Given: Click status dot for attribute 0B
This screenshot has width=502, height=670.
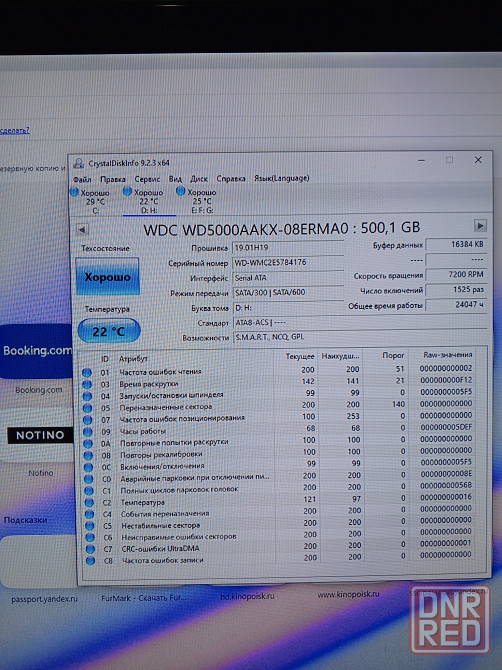Looking at the screenshot, I should coord(88,455).
